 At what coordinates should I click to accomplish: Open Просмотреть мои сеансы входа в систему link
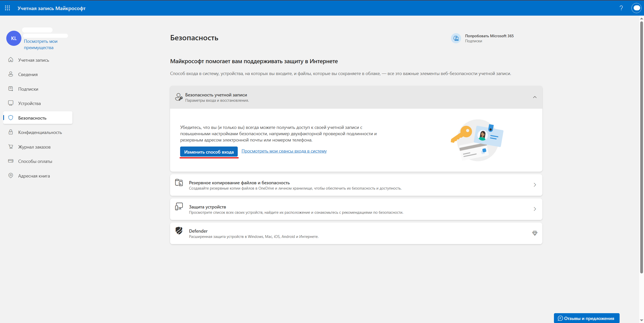tap(284, 151)
